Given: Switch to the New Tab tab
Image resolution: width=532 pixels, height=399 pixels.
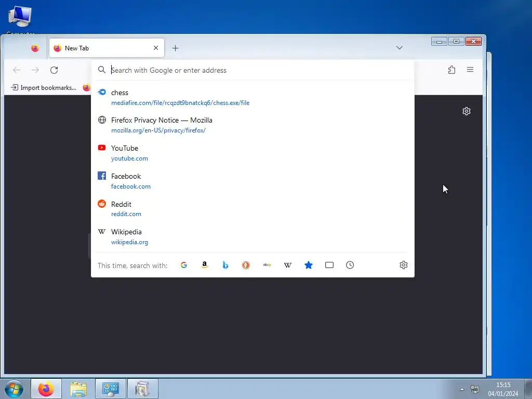Looking at the screenshot, I should click(107, 48).
